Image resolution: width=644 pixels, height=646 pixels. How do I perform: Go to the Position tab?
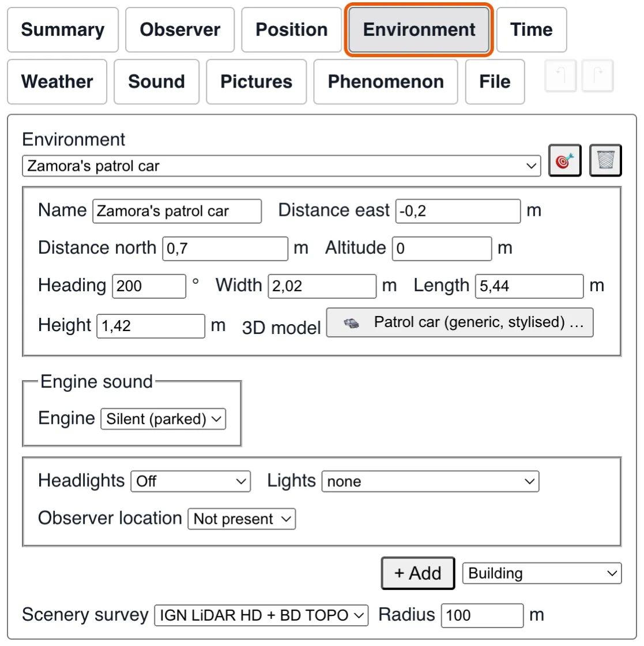click(292, 29)
